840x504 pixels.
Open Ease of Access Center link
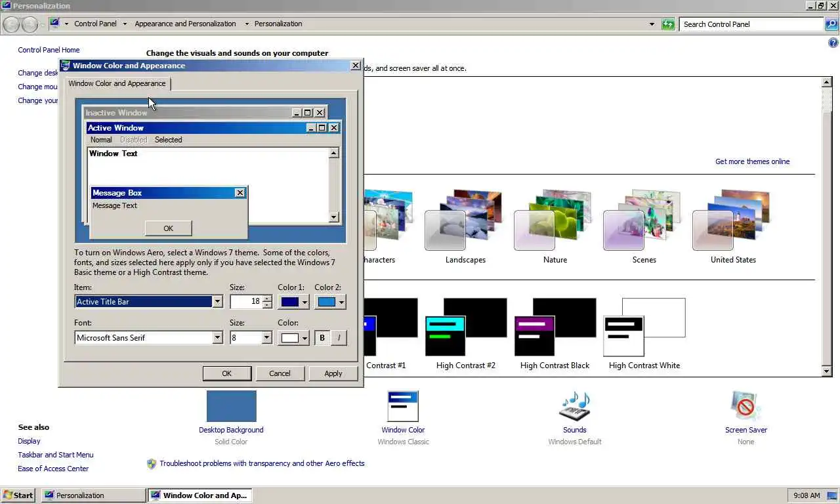(x=53, y=469)
